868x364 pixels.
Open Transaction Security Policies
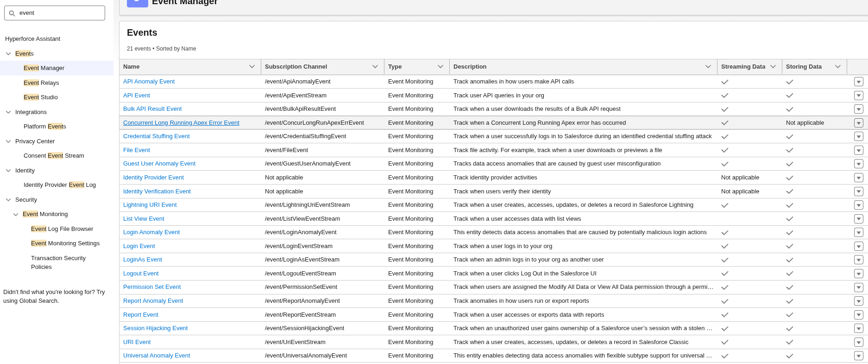(x=58, y=262)
